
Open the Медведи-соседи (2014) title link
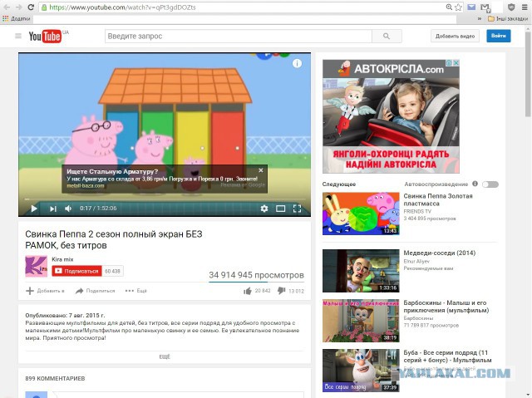[x=440, y=253]
